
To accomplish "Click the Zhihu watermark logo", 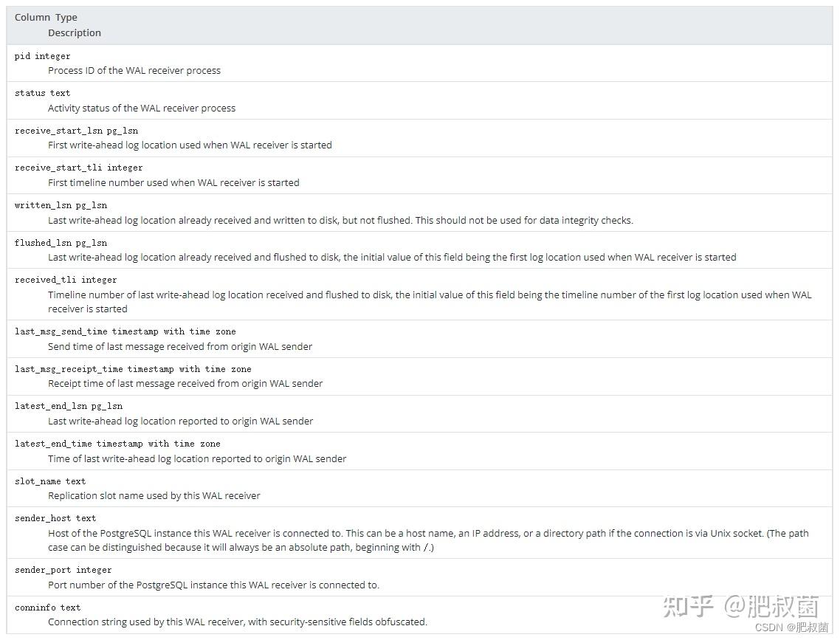I will (740, 606).
